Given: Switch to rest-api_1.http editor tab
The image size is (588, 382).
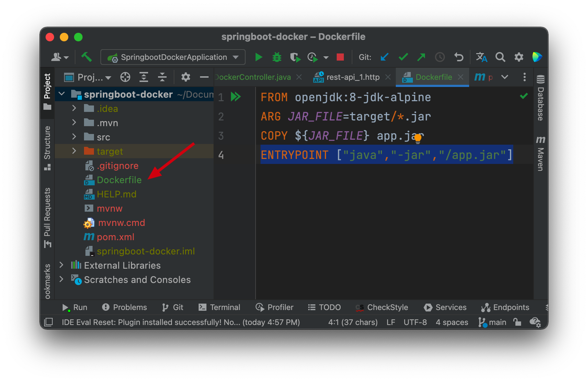Looking at the screenshot, I should (x=353, y=77).
